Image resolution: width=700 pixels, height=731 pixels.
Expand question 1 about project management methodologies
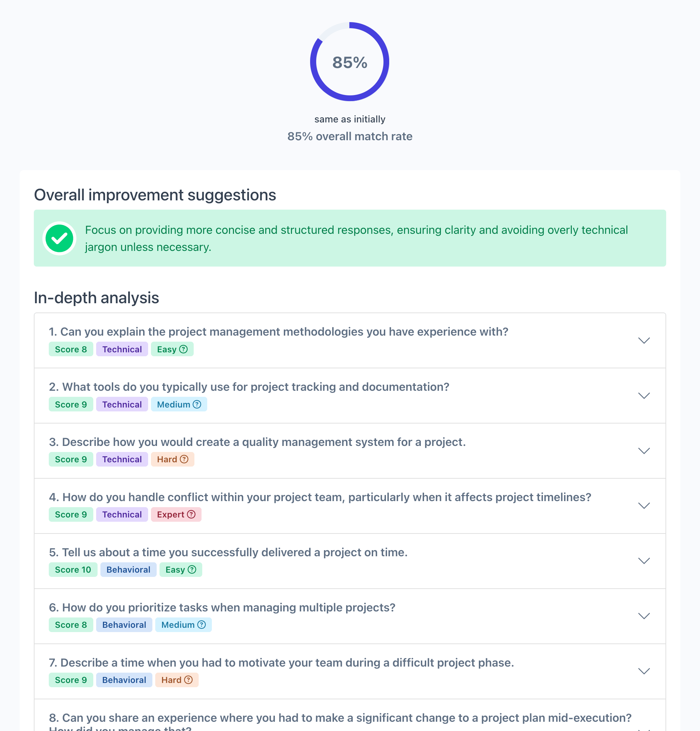coord(644,340)
